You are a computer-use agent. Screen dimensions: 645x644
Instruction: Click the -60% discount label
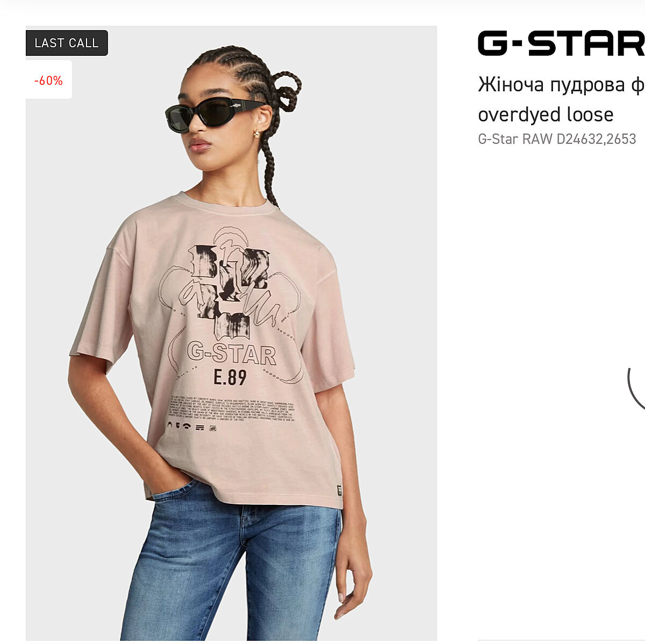coord(48,81)
